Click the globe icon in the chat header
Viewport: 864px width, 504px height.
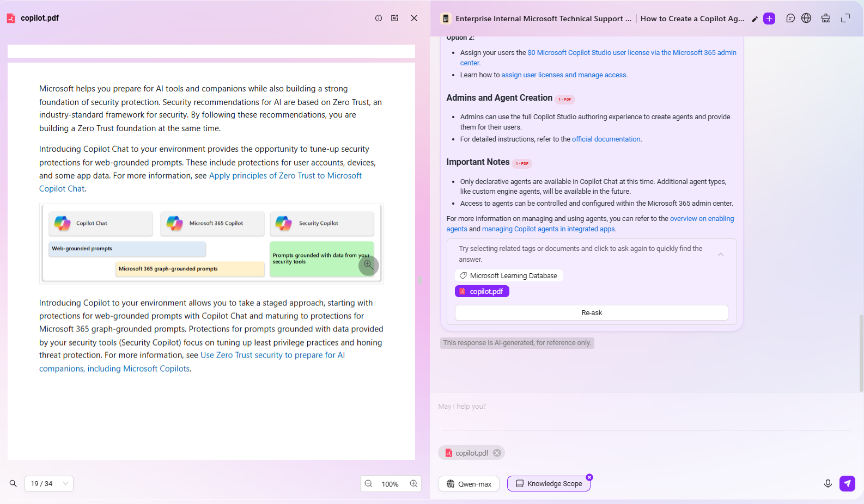point(806,18)
